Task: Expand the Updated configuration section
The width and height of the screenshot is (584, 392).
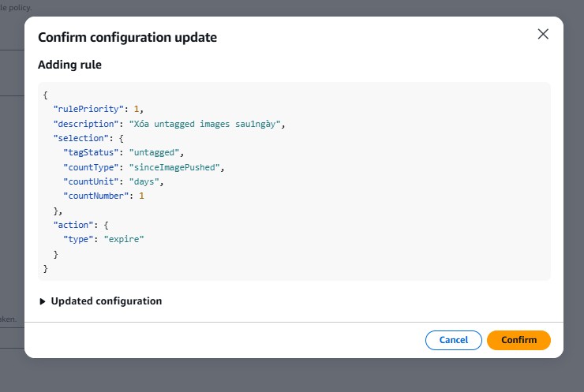Action: tap(106, 301)
